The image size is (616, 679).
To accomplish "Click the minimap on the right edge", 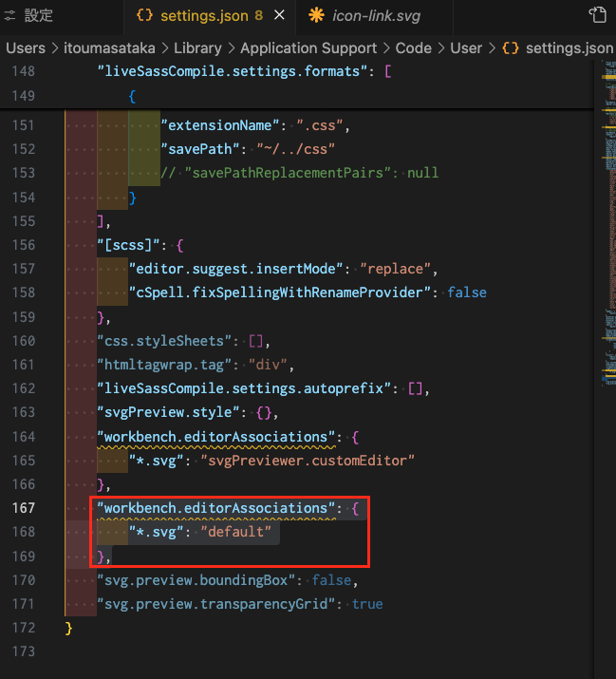I will [609, 223].
